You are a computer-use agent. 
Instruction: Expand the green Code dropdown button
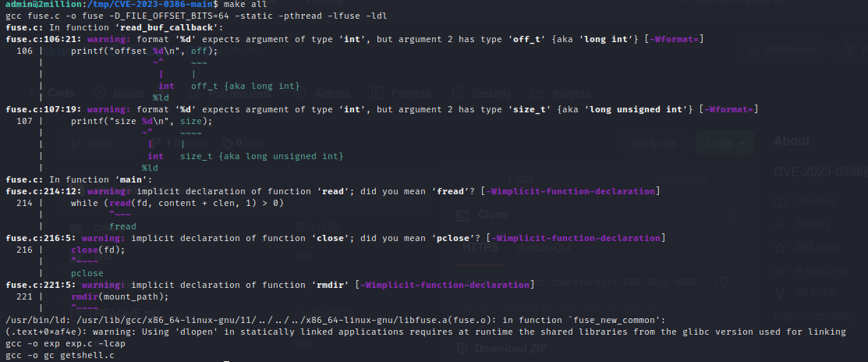(729, 144)
